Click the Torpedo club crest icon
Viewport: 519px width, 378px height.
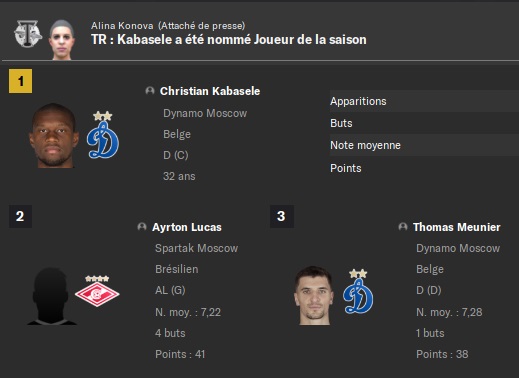coord(28,34)
